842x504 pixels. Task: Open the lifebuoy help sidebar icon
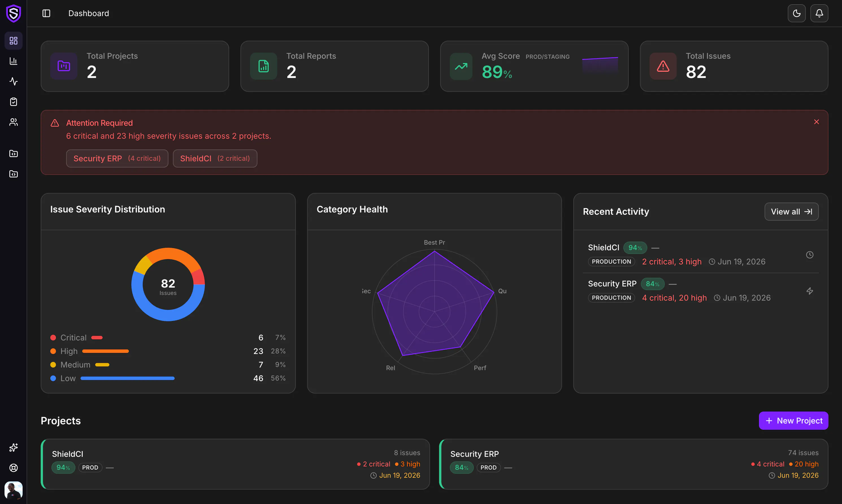coord(14,468)
